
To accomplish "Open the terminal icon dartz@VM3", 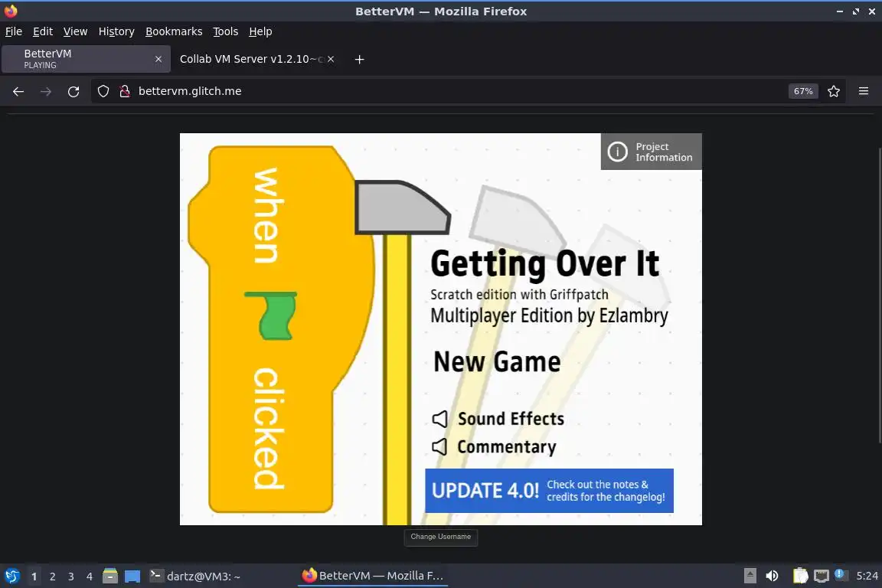I will click(x=156, y=575).
